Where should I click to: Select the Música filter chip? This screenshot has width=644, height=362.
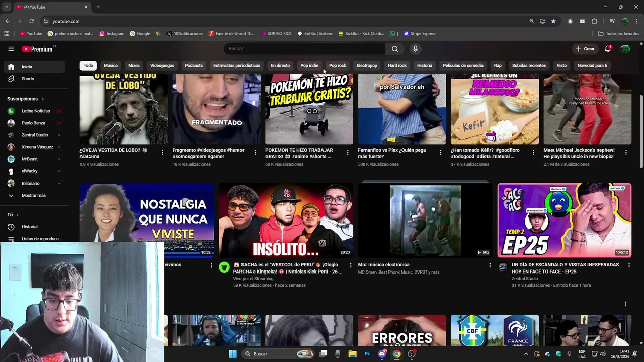tap(111, 65)
